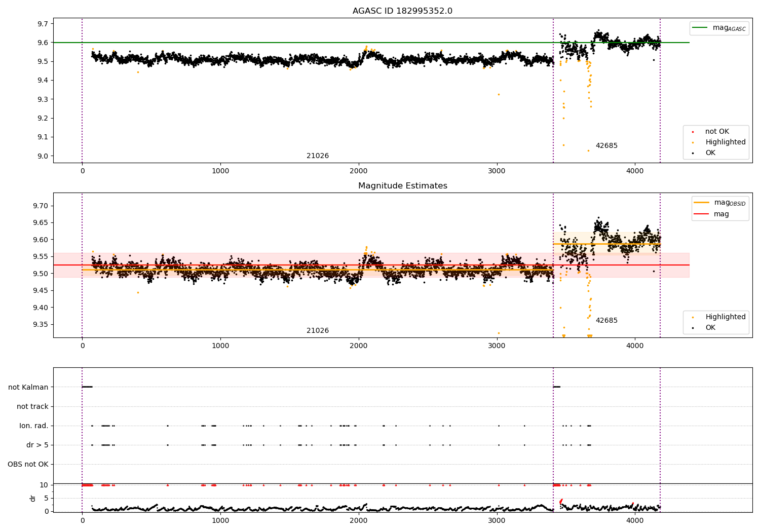Click the 'not Kalman' row label

click(28, 387)
